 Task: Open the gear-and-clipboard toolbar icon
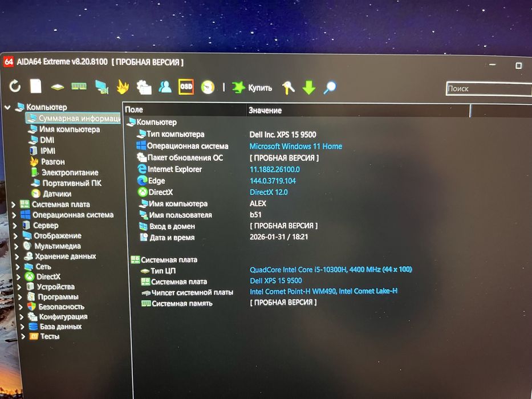[144, 87]
